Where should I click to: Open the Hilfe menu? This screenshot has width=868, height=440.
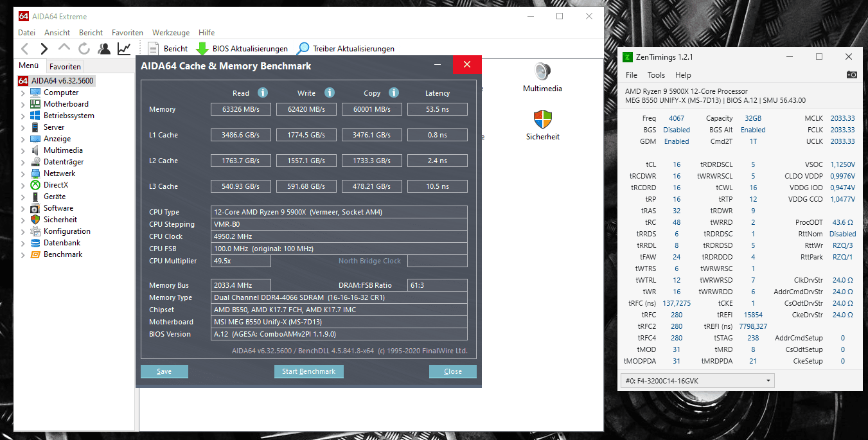(x=206, y=32)
